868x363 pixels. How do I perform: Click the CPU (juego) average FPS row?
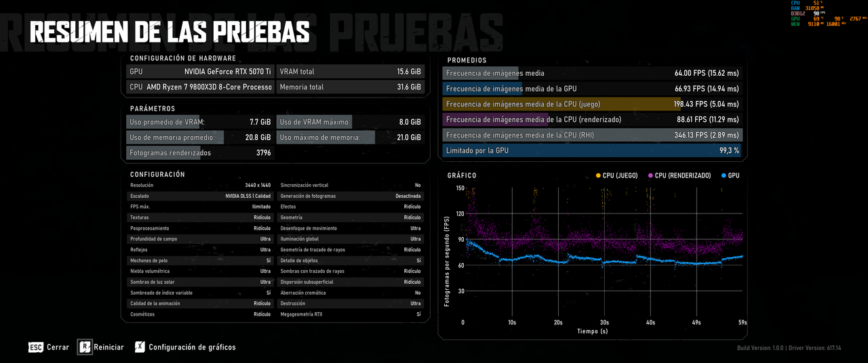click(x=592, y=104)
